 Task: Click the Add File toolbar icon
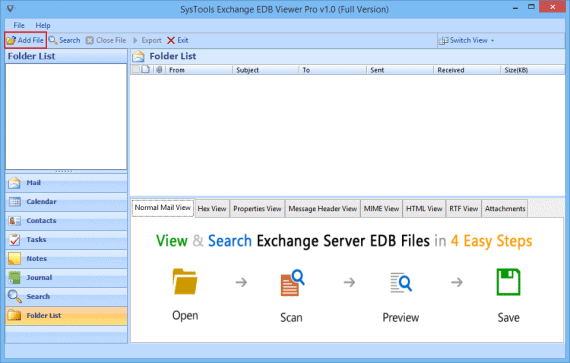[x=11, y=40]
